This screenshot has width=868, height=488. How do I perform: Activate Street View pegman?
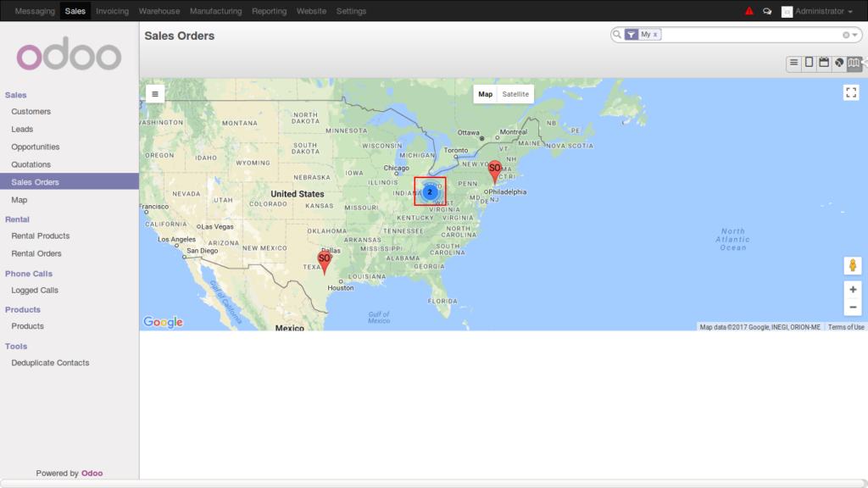(852, 265)
